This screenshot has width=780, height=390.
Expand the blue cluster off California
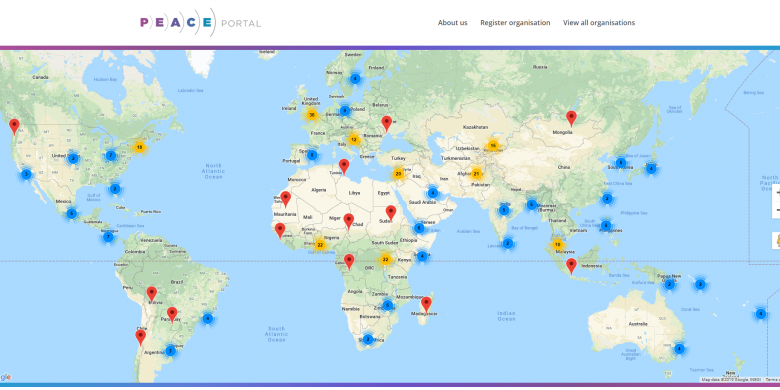26,175
